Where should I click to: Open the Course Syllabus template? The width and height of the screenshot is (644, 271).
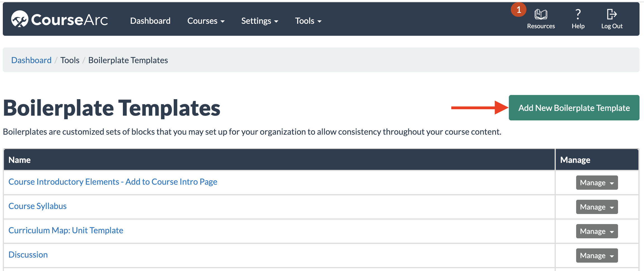click(37, 206)
